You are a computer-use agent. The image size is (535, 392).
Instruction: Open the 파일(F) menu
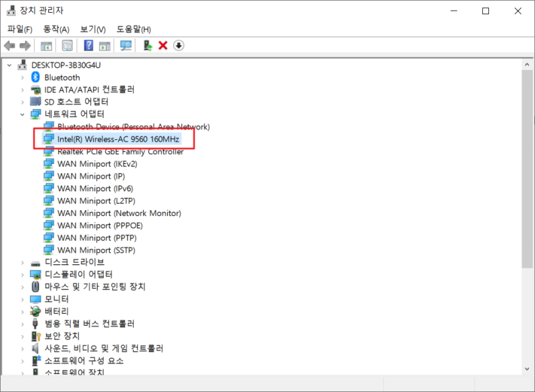[x=19, y=29]
